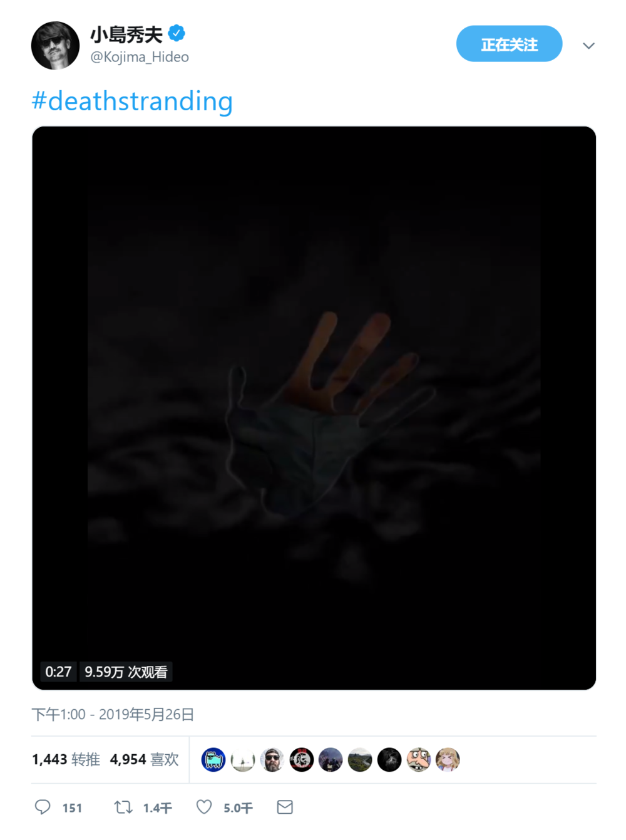Click the tweet timestamp 下午1:00 - 2019年5月26日
Image resolution: width=626 pixels, height=840 pixels.
pos(113,714)
